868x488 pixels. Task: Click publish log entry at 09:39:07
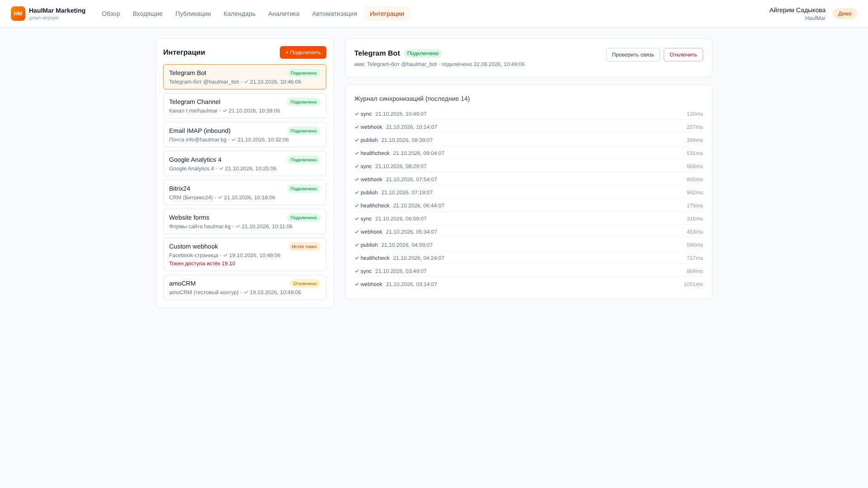coord(528,140)
